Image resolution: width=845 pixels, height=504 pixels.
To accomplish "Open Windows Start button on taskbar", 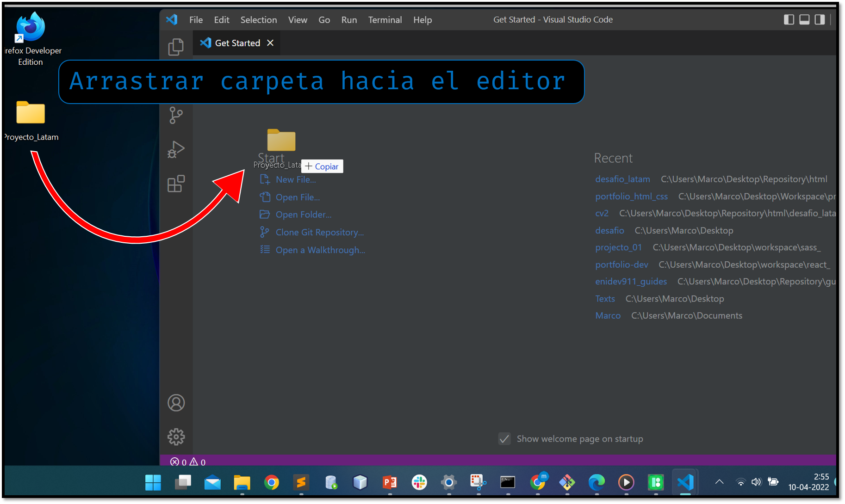I will tap(153, 482).
